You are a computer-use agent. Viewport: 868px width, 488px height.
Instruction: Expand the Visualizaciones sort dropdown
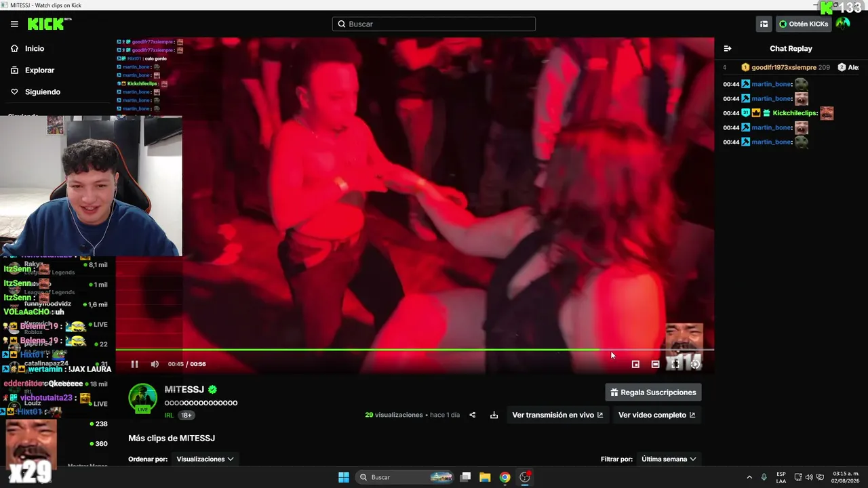[x=205, y=459]
